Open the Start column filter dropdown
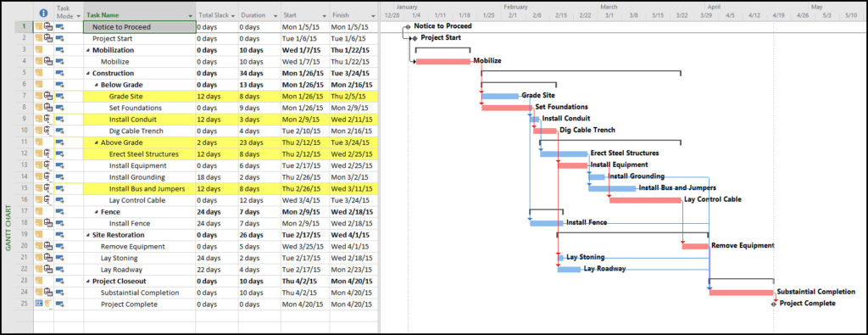 click(325, 15)
